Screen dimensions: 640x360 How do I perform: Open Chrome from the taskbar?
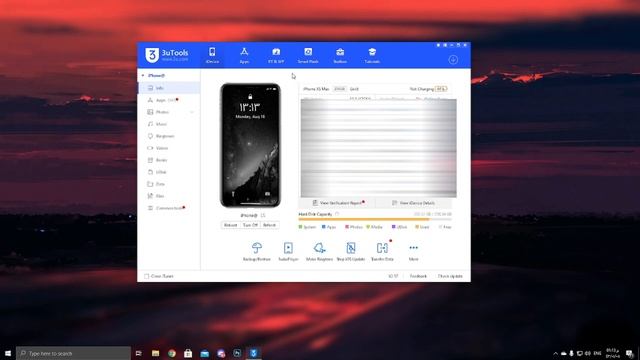[172, 353]
